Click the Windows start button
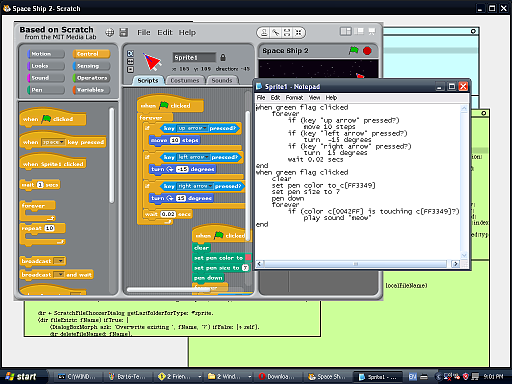The height and width of the screenshot is (384, 512). tap(23, 377)
